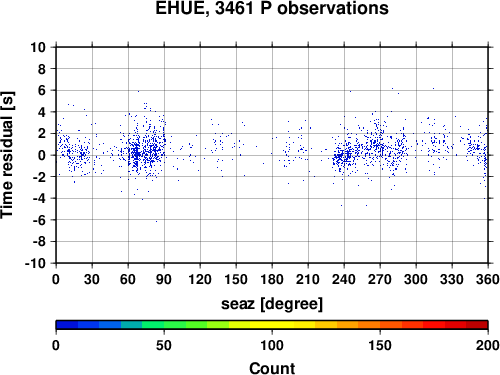Click the dark red colorbar end at 200
Viewport: 500px width, 375px height.
click(477, 325)
